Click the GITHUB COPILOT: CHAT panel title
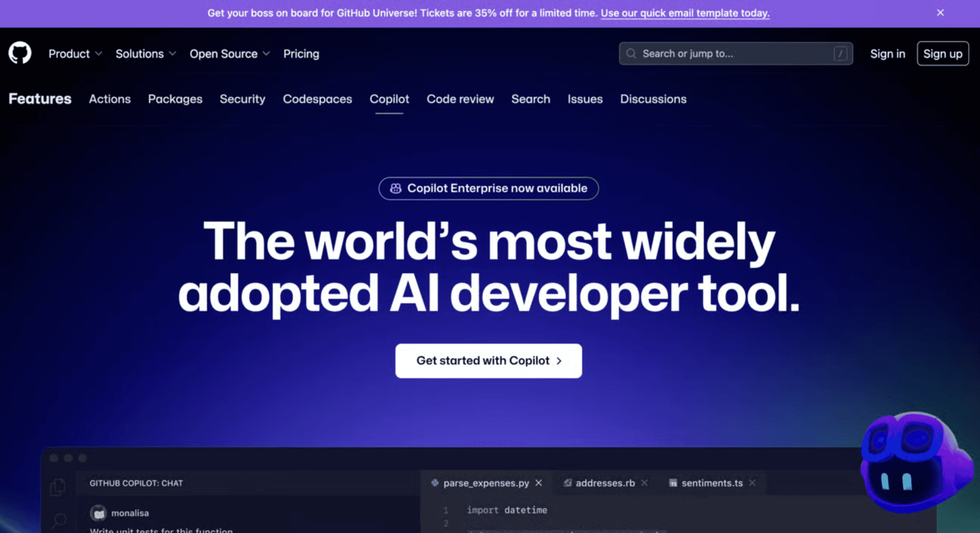Image resolution: width=980 pixels, height=533 pixels. pos(136,483)
